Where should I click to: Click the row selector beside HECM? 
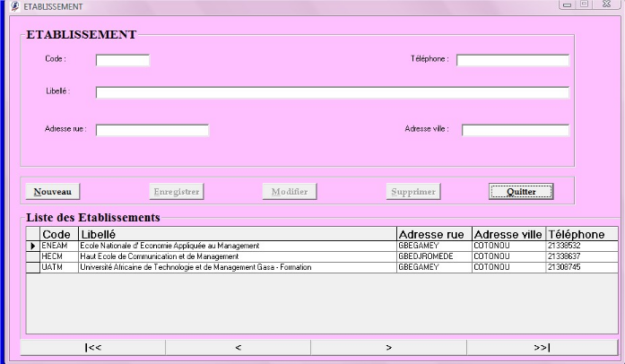point(33,256)
